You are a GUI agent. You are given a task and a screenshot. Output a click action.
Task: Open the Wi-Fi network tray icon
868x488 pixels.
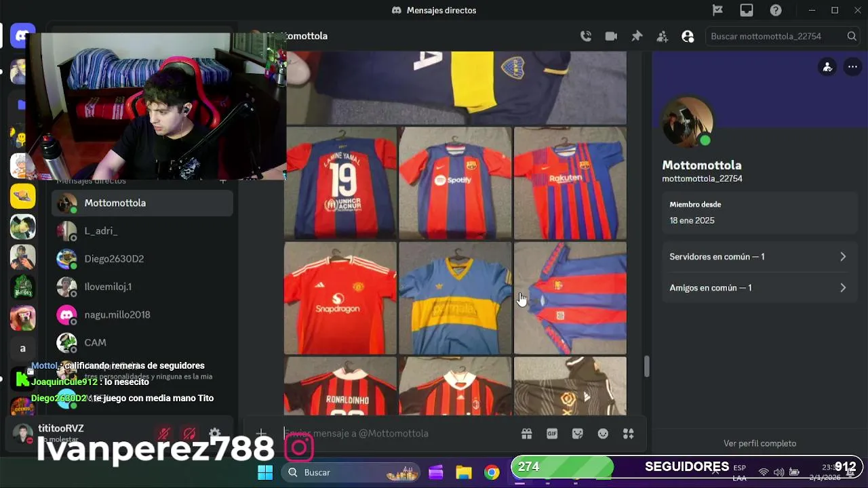(x=764, y=472)
